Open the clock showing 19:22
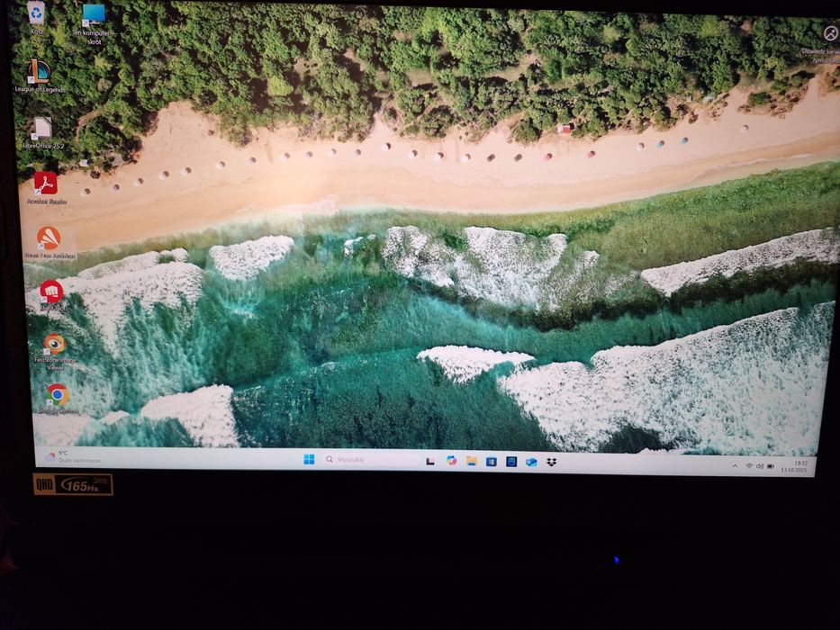Image resolution: width=840 pixels, height=630 pixels. (x=794, y=466)
